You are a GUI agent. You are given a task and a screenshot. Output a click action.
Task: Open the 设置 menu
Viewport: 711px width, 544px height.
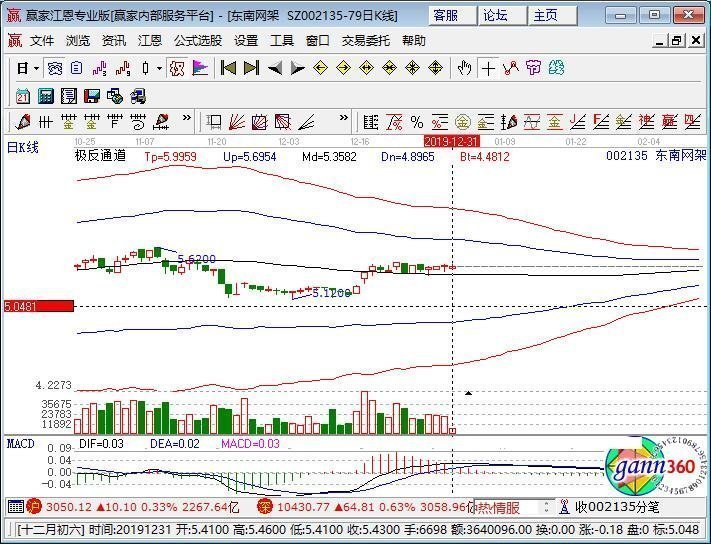tap(246, 41)
